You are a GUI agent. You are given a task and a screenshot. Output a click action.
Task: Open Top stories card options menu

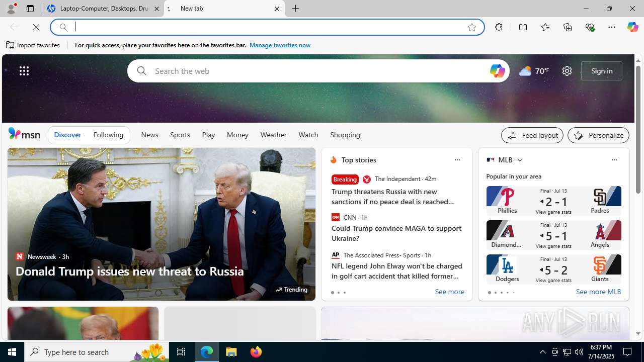coord(457,160)
